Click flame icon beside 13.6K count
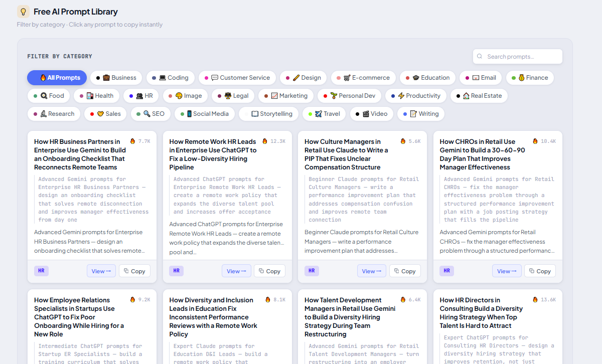 [535, 300]
